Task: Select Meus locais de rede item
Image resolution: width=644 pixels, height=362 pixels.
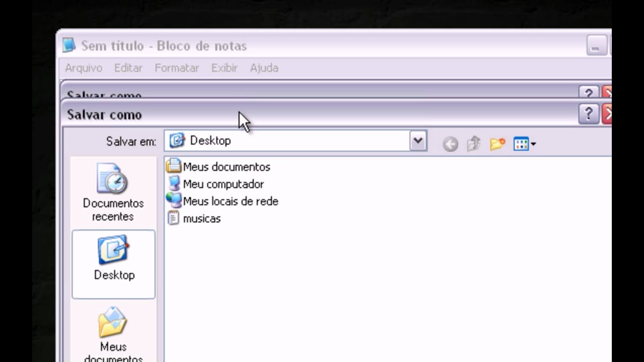Action: pos(222,201)
